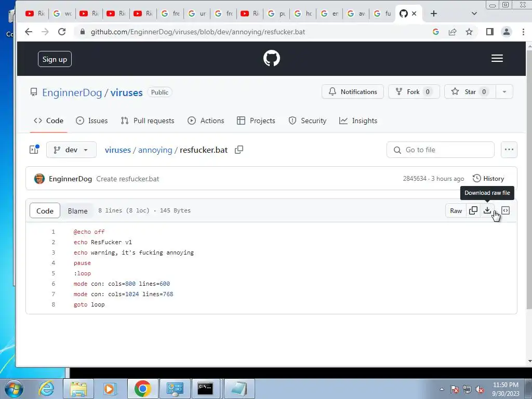Screen dimensions: 532x399
Task: Expand the Star button dropdown arrow
Action: point(504,91)
